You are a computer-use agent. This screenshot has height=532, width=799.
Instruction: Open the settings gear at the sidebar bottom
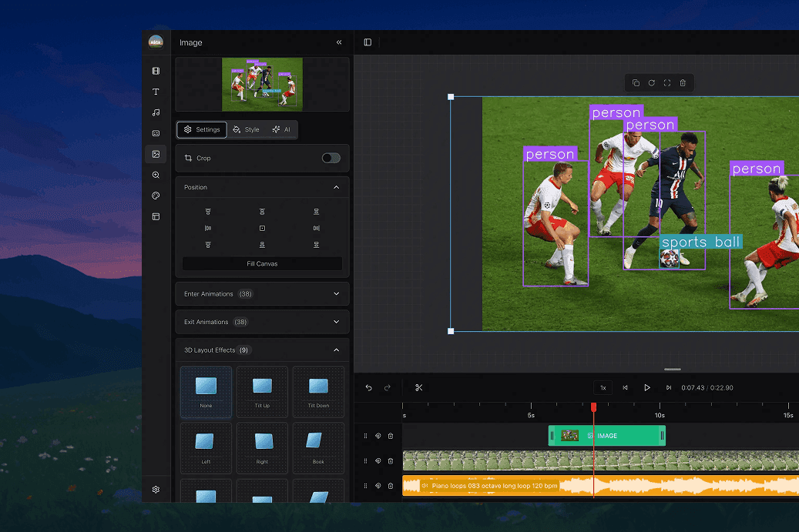[x=156, y=489]
